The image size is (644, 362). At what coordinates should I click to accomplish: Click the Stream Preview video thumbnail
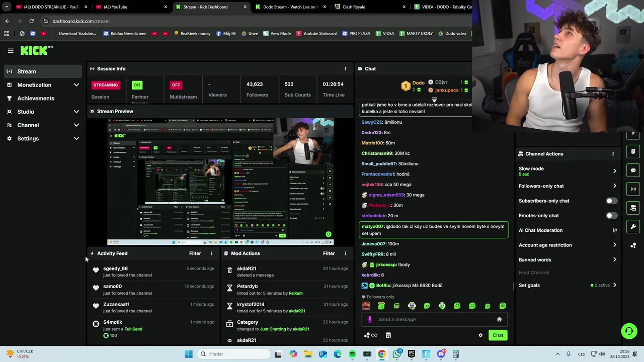(220, 182)
